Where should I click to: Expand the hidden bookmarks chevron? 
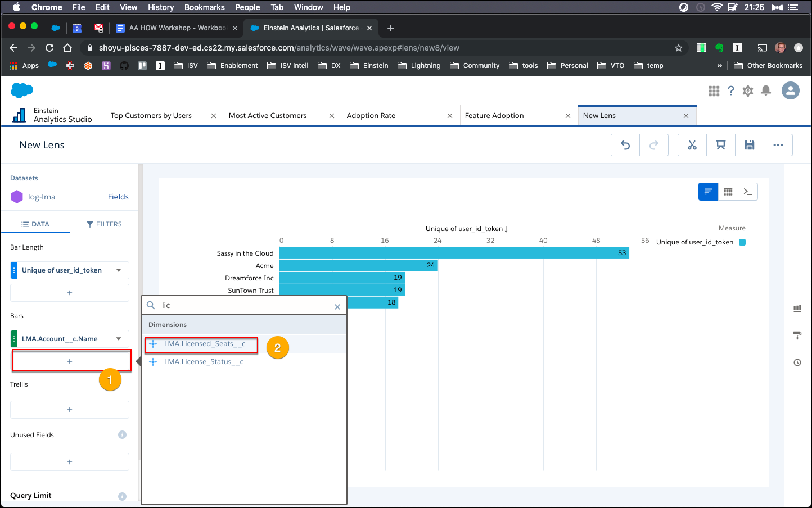point(720,66)
